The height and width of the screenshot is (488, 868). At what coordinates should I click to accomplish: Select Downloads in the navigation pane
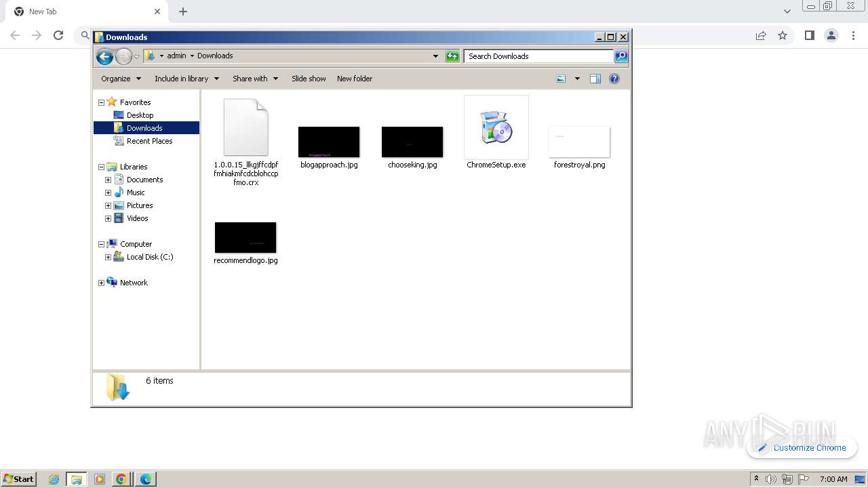tap(146, 128)
